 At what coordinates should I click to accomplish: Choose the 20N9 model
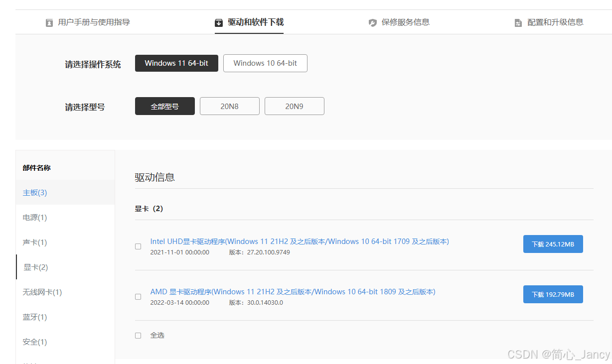[295, 106]
